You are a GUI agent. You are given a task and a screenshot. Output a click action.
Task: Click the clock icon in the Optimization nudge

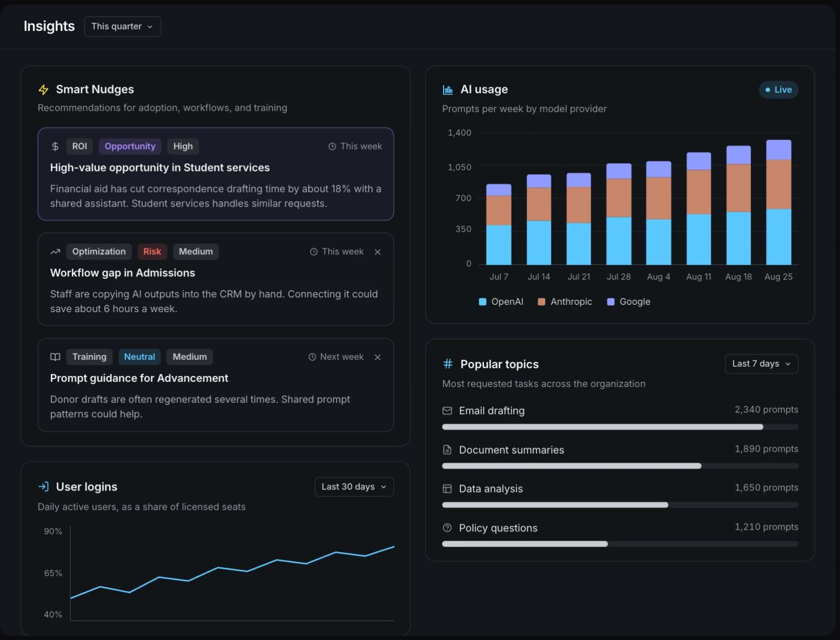[x=314, y=252]
